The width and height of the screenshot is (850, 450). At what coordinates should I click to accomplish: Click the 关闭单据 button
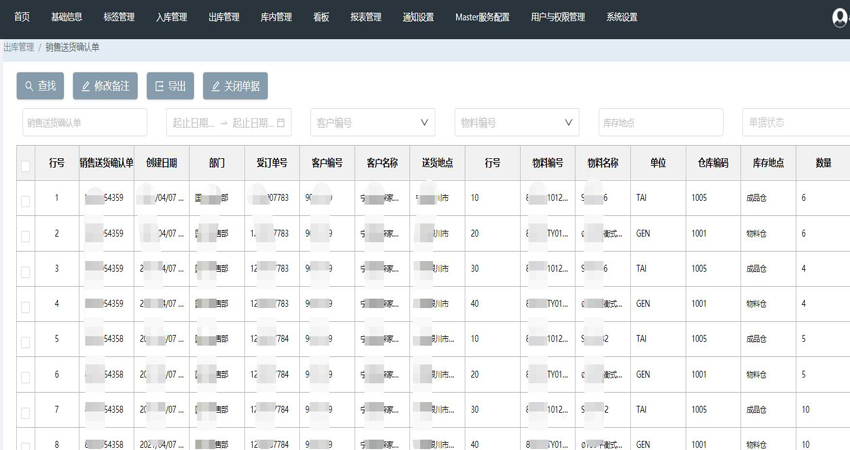click(x=235, y=86)
